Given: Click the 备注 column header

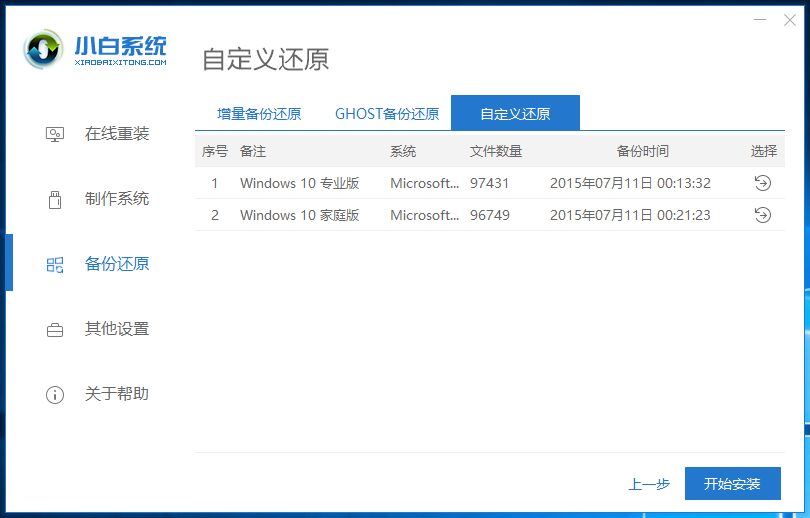Looking at the screenshot, I should [x=253, y=151].
